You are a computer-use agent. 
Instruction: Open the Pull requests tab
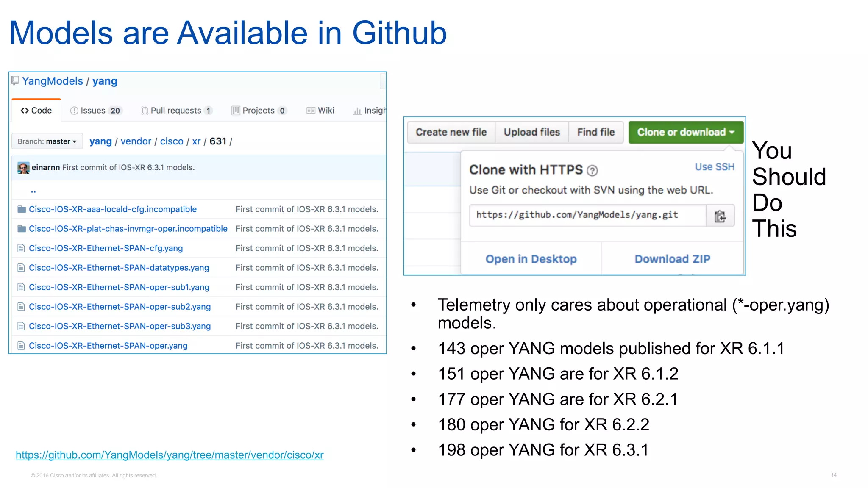point(176,111)
